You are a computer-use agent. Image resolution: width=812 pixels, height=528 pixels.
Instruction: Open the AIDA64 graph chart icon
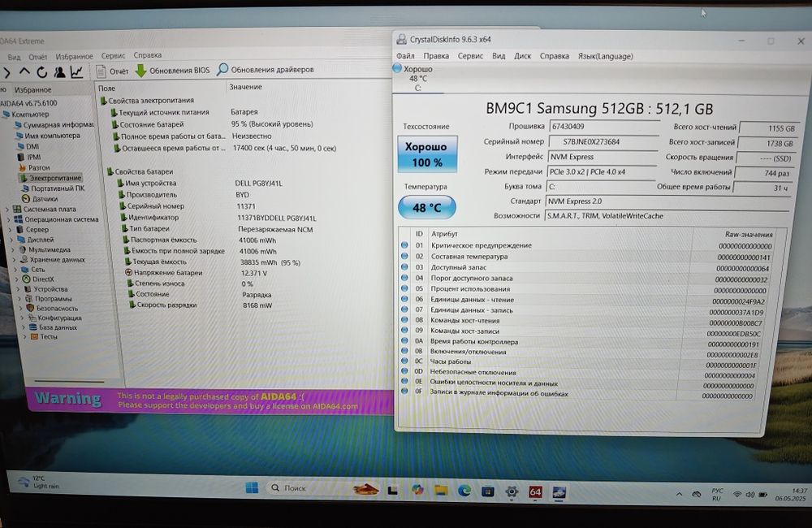coord(76,72)
